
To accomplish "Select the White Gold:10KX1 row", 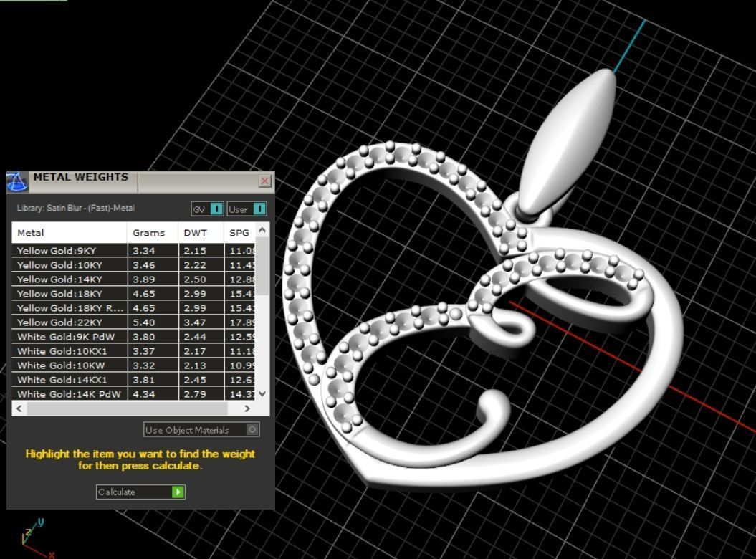I will coord(133,351).
